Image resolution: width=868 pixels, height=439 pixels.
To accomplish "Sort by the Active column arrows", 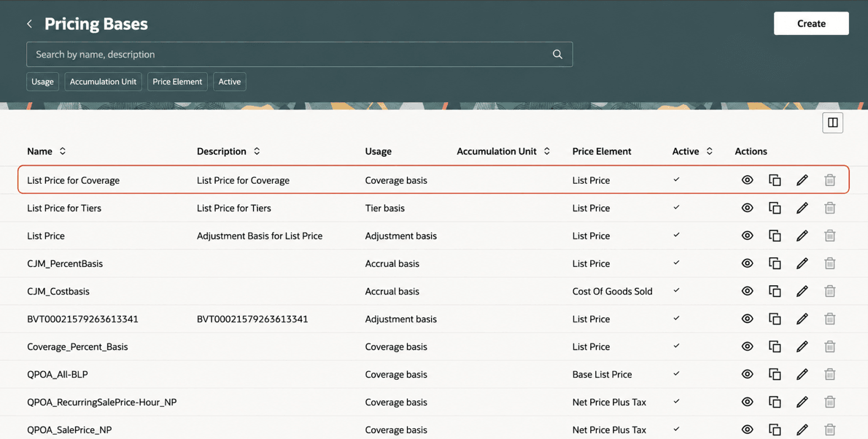I will [x=709, y=151].
